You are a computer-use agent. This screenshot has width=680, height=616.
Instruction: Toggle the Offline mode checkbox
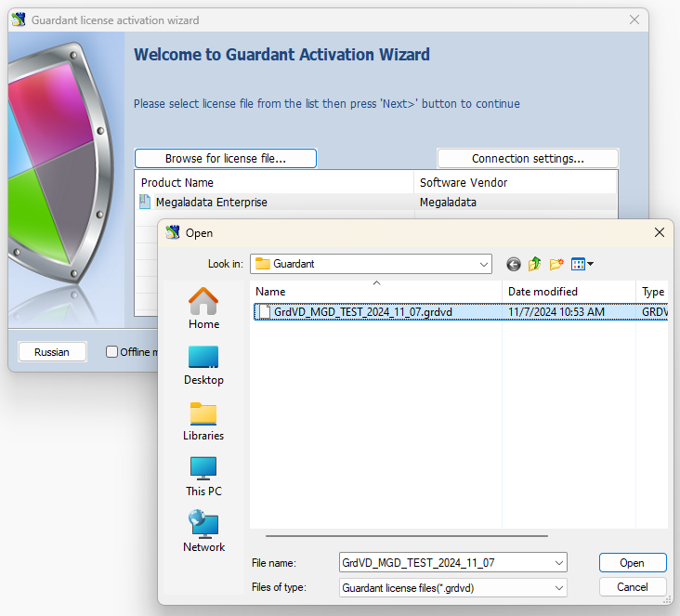click(111, 351)
